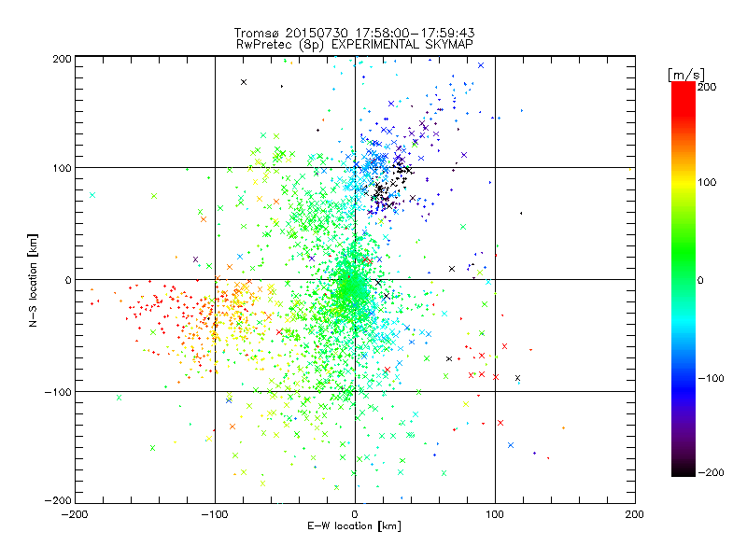Click the x-axis tick label '-100'
This screenshot has height=560, width=747.
215,514
